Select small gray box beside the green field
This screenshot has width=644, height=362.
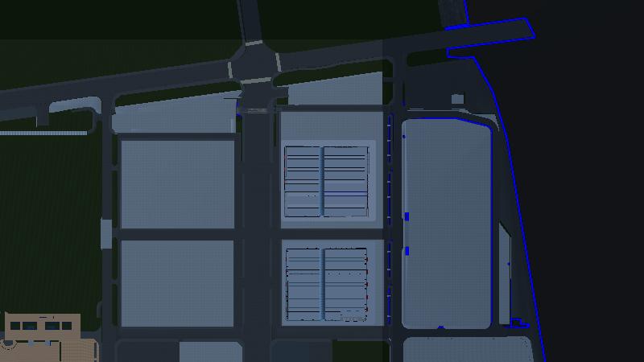[105, 234]
